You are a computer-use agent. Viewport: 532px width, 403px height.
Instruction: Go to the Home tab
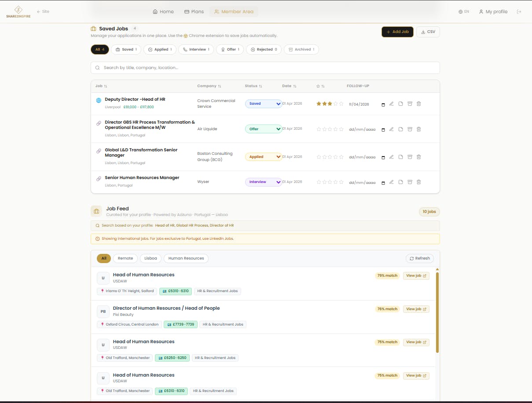coord(163,12)
